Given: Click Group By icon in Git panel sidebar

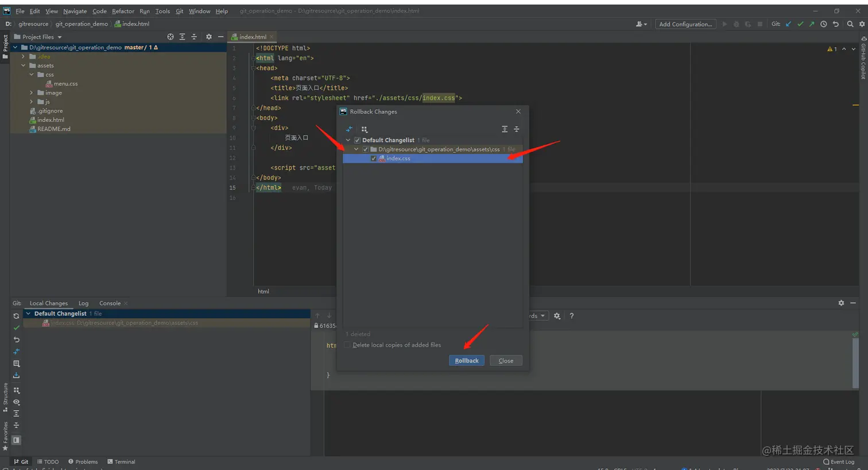Looking at the screenshot, I should click(16, 390).
